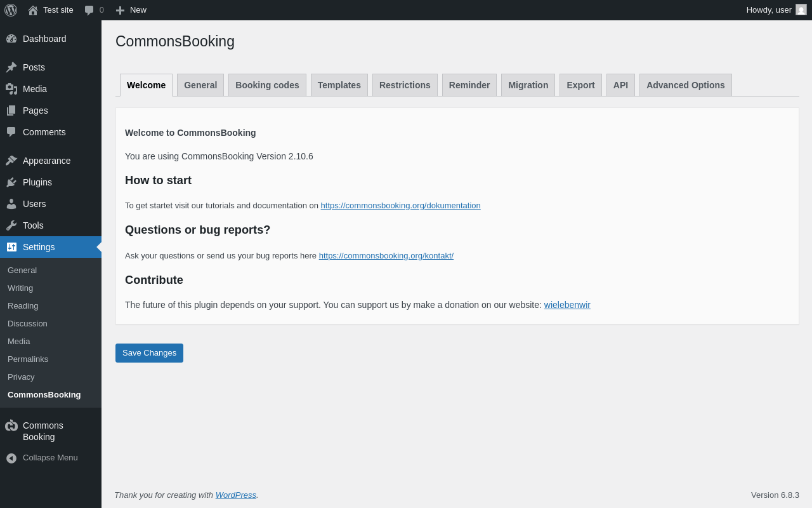Click the Version 6.8.3 footer text
The width and height of the screenshot is (812, 508).
click(x=775, y=495)
